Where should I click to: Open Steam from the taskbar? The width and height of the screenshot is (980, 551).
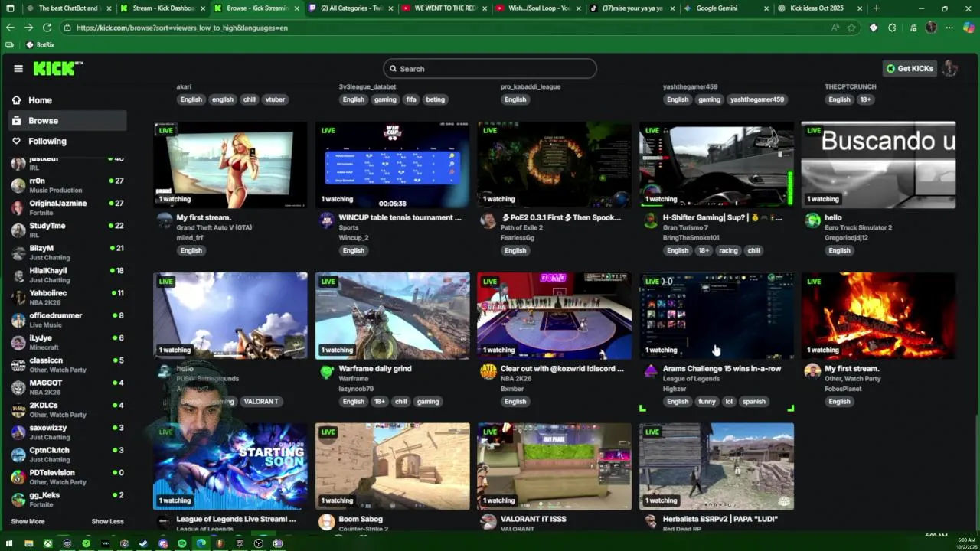click(x=143, y=543)
